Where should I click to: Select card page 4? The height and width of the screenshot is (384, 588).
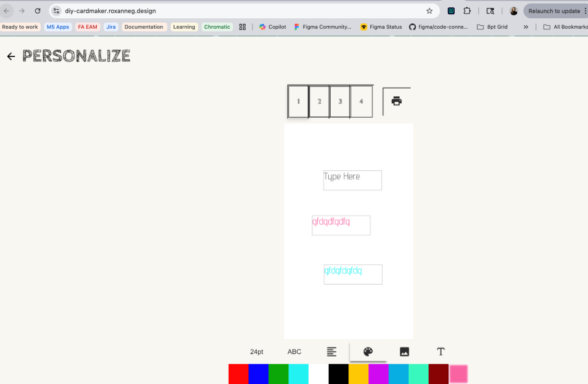tap(361, 101)
